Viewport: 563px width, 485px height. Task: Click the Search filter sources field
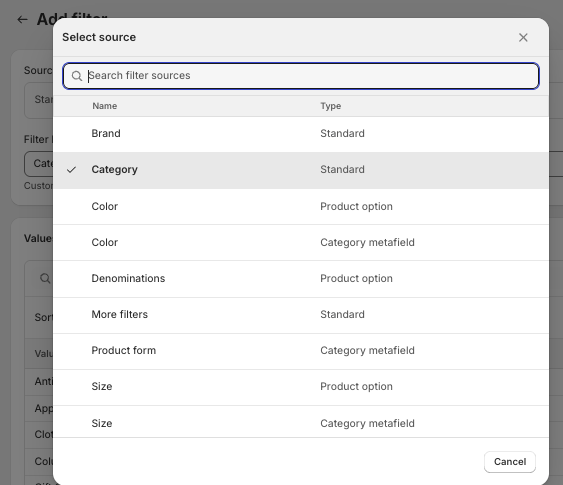click(301, 76)
